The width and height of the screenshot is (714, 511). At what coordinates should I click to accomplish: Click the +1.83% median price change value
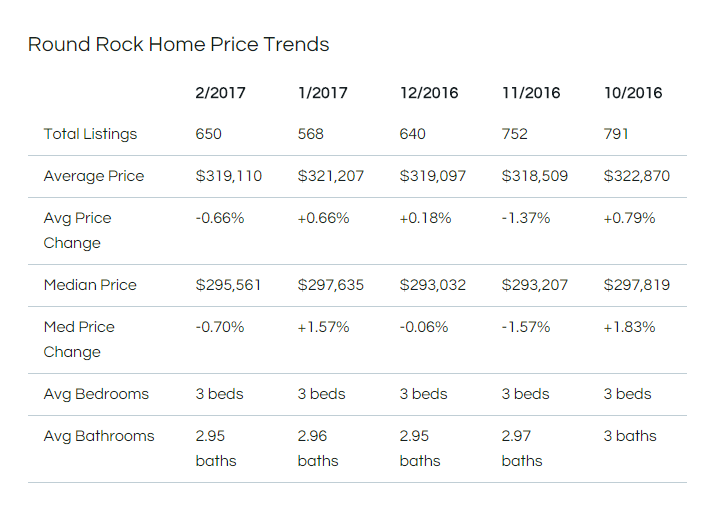click(x=629, y=327)
